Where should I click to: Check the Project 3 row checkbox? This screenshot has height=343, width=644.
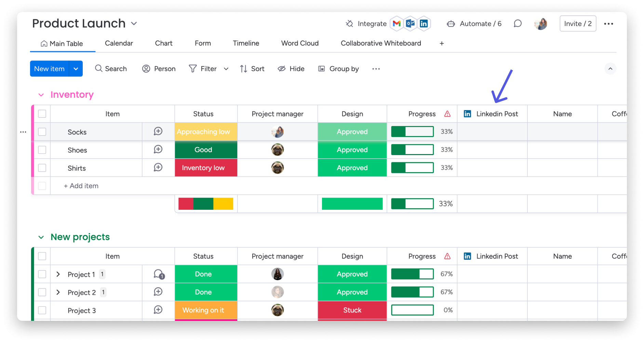[x=42, y=310]
